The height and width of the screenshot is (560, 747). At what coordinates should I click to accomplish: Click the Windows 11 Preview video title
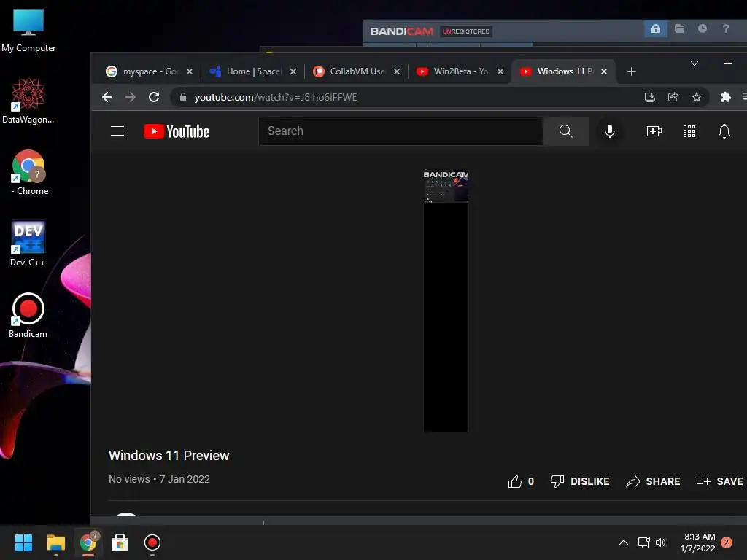coord(169,456)
